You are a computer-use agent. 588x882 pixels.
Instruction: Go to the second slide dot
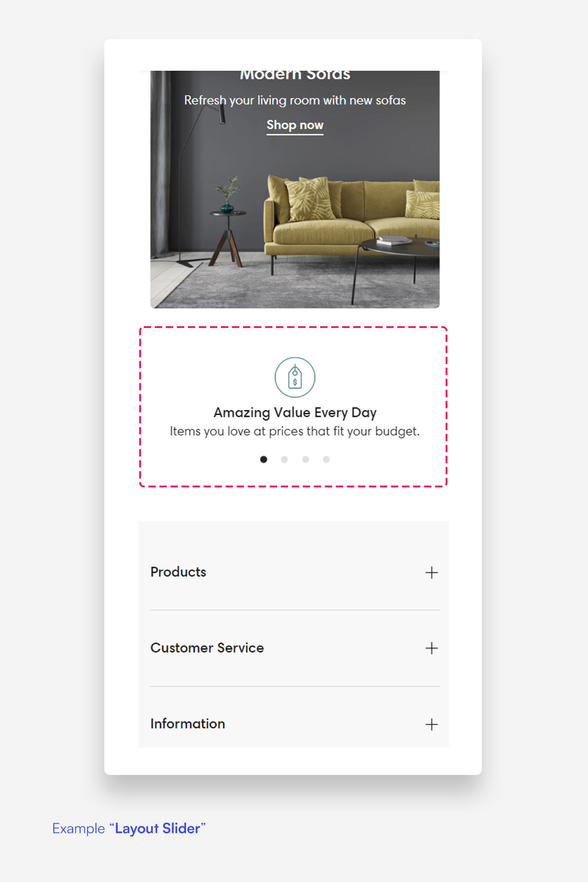(284, 459)
